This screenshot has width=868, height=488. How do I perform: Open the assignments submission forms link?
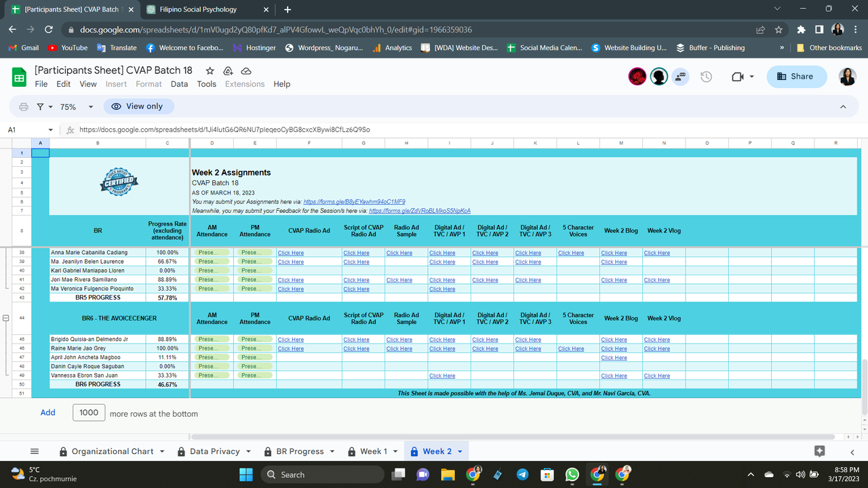tap(354, 202)
